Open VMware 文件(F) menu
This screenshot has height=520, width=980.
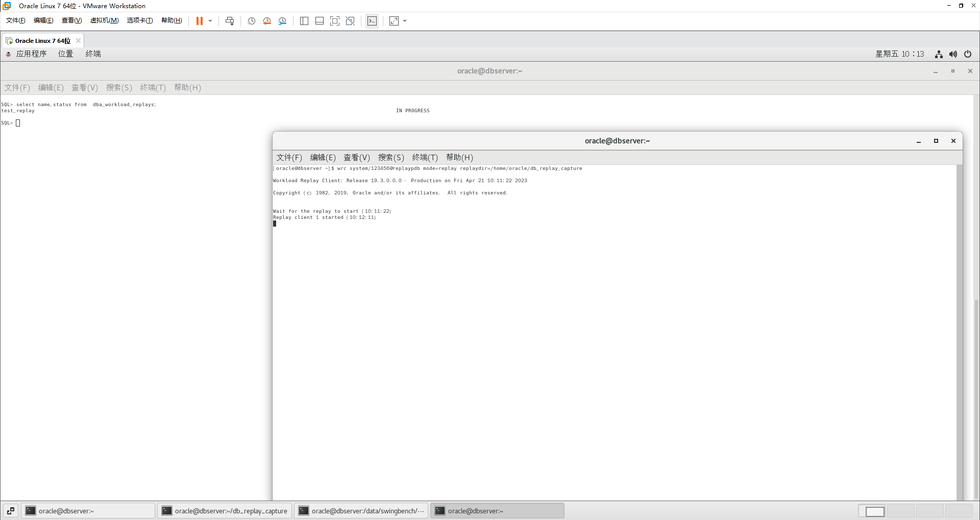pos(16,20)
